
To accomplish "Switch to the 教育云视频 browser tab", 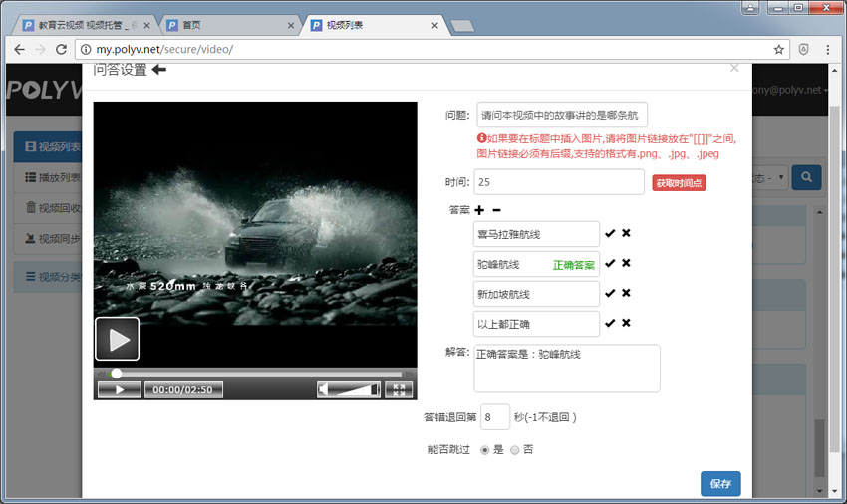I will pyautogui.click(x=85, y=24).
